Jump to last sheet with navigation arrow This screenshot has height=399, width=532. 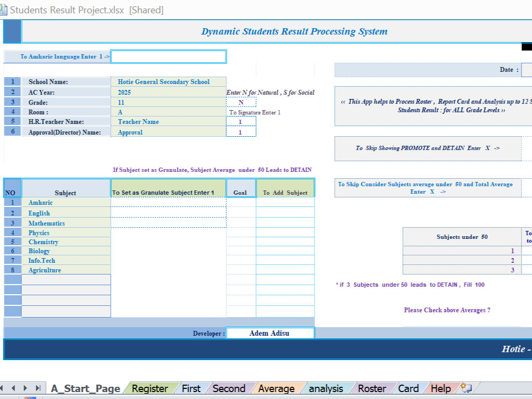pos(38,388)
